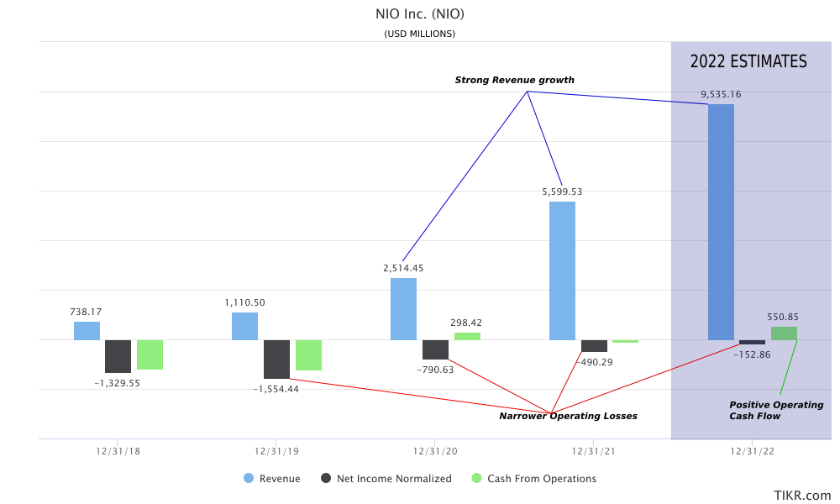Click the 738.17 data label
This screenshot has height=504, width=840.
86,312
